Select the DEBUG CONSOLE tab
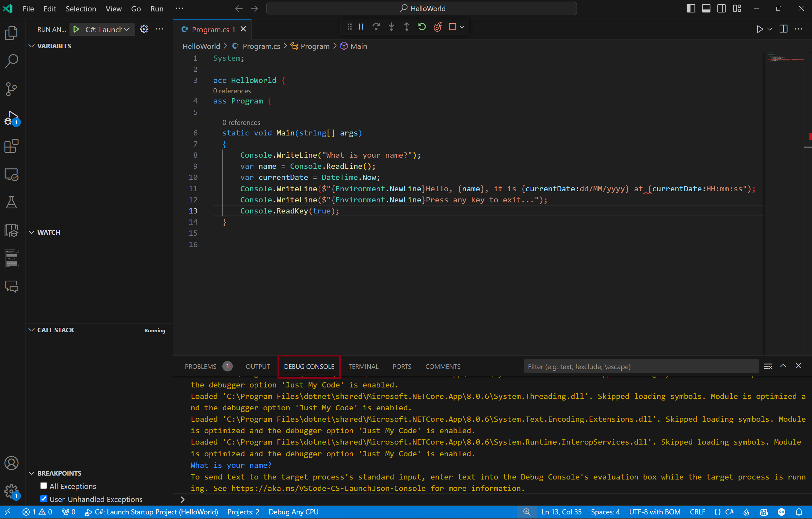Viewport: 812px width, 519px height. pos(309,366)
